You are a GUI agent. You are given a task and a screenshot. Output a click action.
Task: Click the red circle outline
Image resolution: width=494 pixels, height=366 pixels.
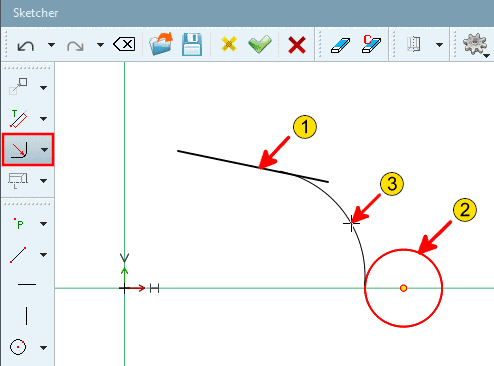(x=403, y=288)
